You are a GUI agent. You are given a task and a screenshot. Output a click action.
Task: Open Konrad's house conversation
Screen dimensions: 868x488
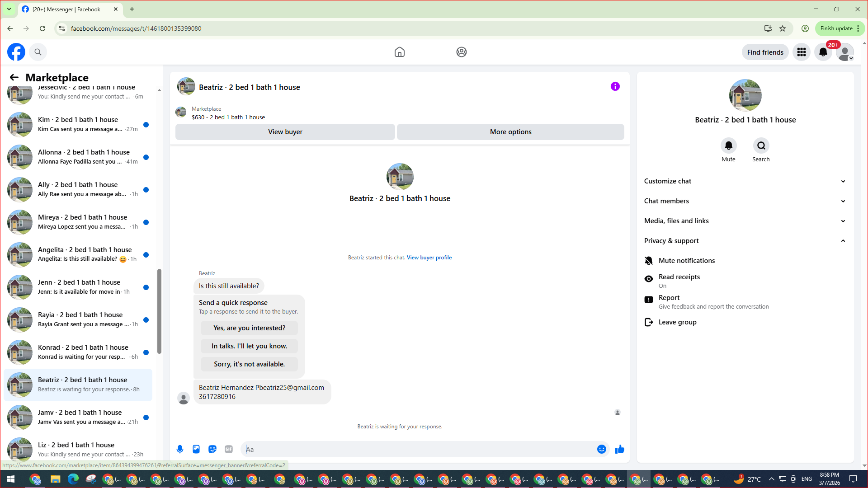tap(78, 352)
